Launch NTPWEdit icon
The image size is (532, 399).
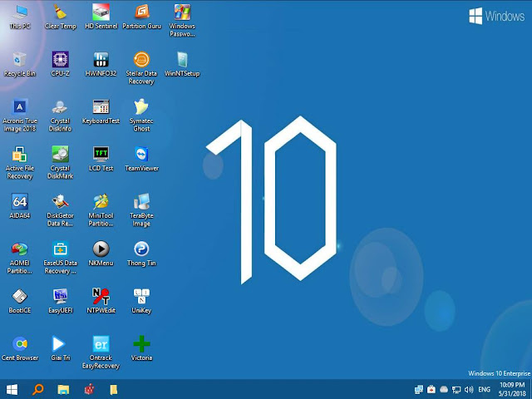click(x=101, y=301)
